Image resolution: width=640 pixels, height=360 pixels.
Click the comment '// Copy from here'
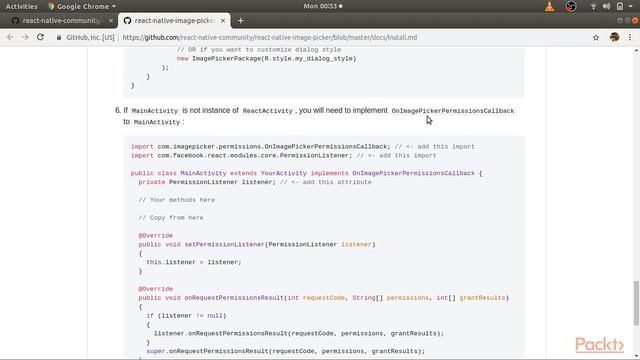click(x=171, y=218)
